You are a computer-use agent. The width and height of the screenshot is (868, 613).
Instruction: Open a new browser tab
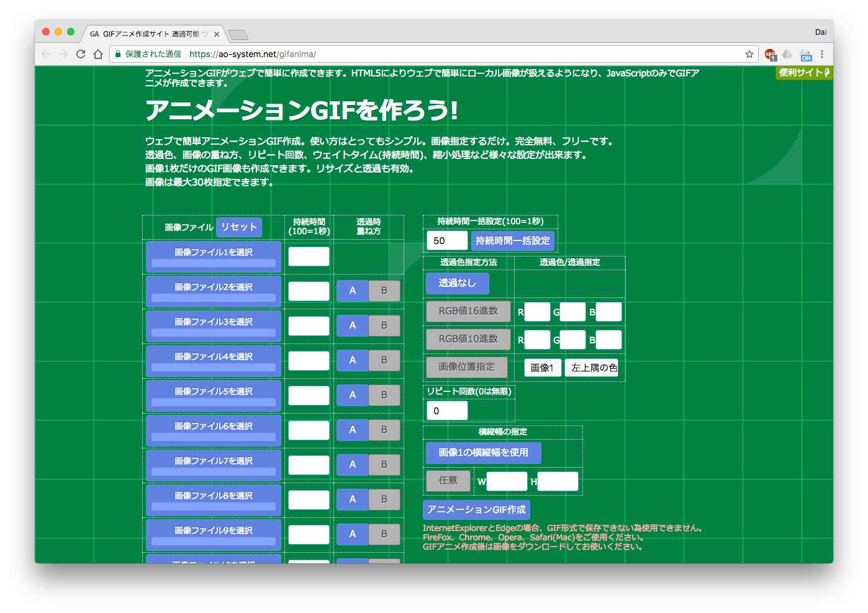pos(238,34)
